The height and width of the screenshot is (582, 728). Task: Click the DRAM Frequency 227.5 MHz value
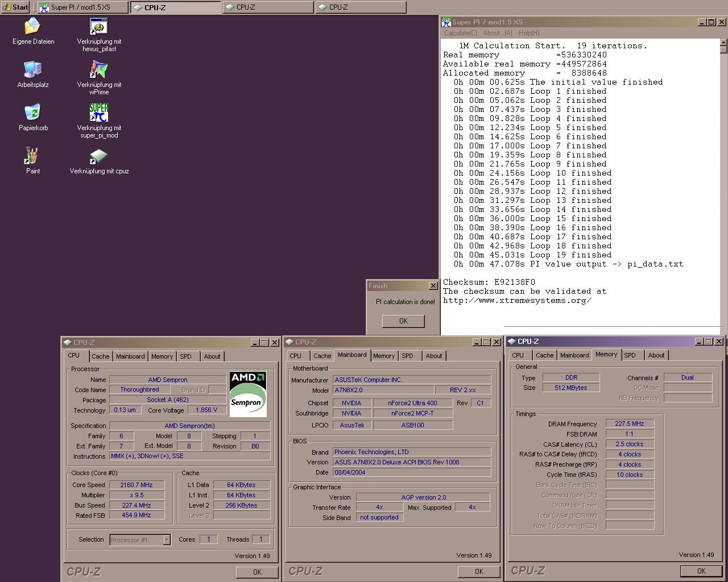click(x=630, y=423)
